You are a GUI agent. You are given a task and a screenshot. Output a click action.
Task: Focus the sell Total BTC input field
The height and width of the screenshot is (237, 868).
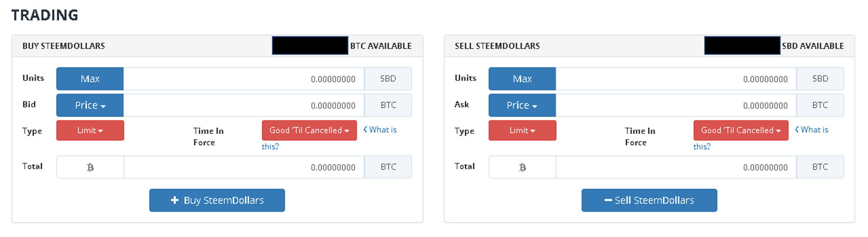(x=676, y=167)
